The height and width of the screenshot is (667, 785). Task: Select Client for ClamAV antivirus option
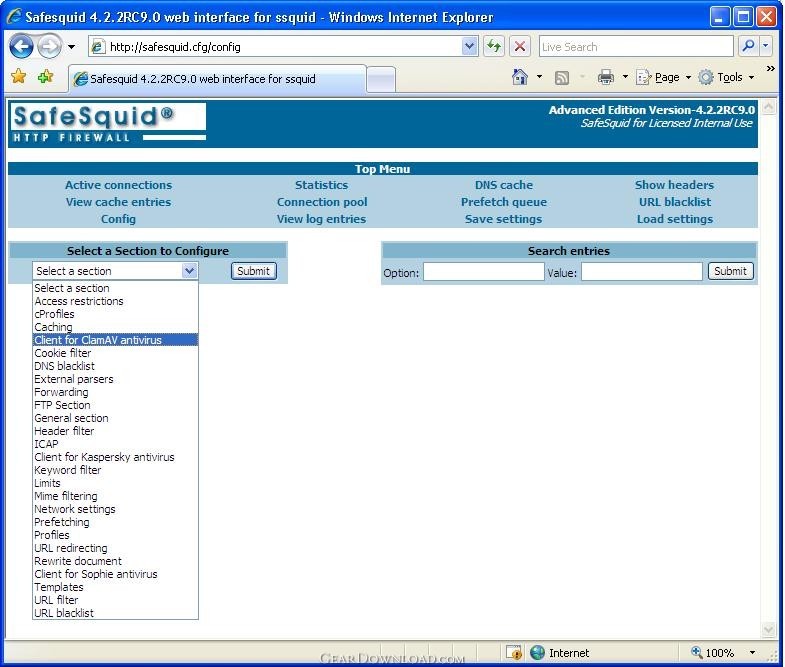[116, 340]
